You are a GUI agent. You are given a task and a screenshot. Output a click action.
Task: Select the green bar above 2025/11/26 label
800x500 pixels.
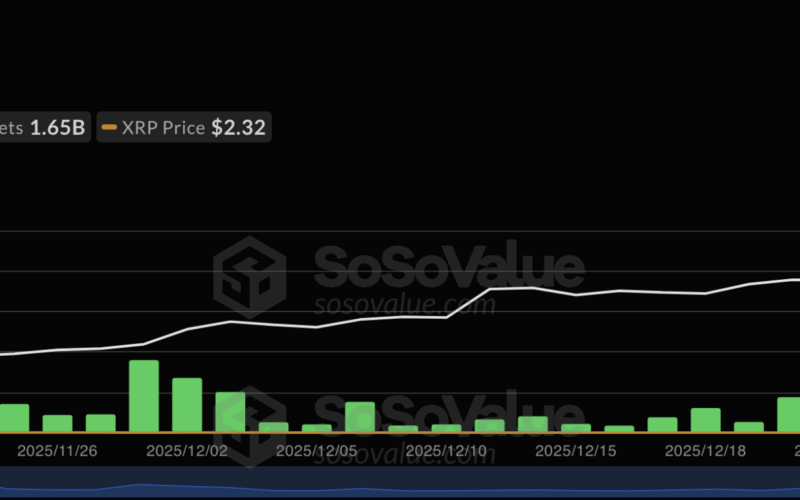(x=57, y=423)
